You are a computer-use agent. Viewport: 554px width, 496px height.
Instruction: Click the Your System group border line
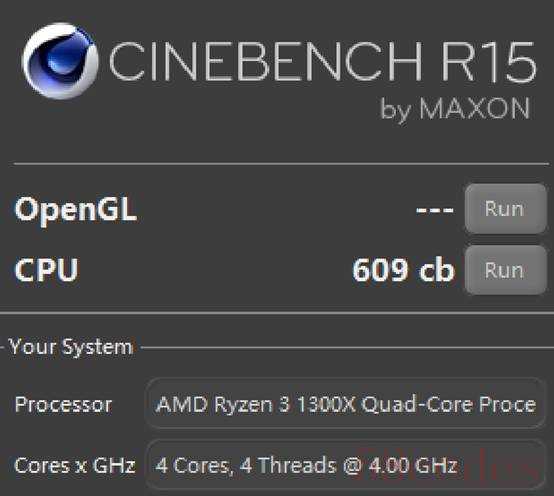click(347, 348)
